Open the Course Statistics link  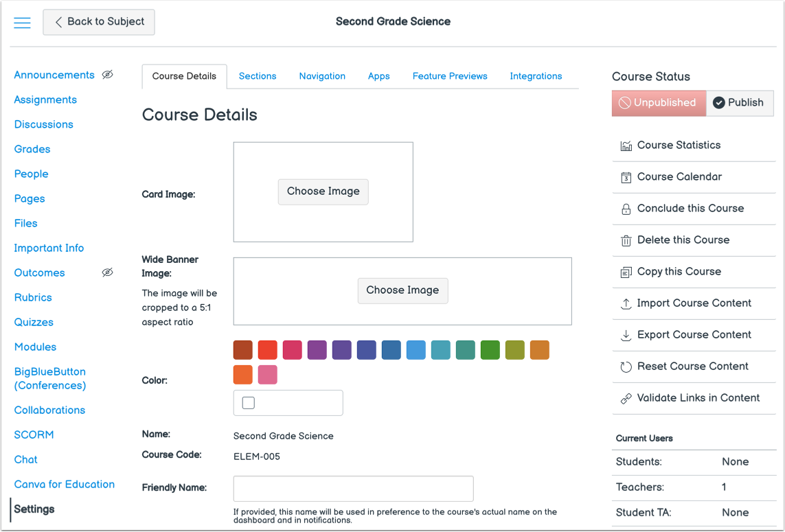coord(679,145)
